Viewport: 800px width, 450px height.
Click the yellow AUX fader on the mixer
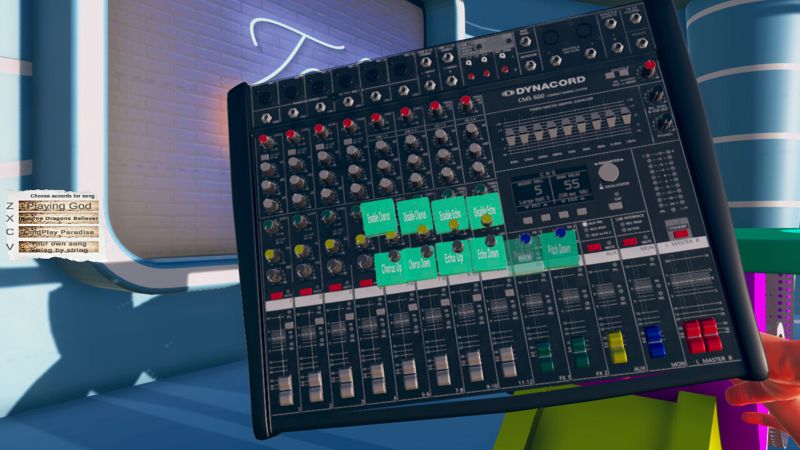tap(617, 347)
